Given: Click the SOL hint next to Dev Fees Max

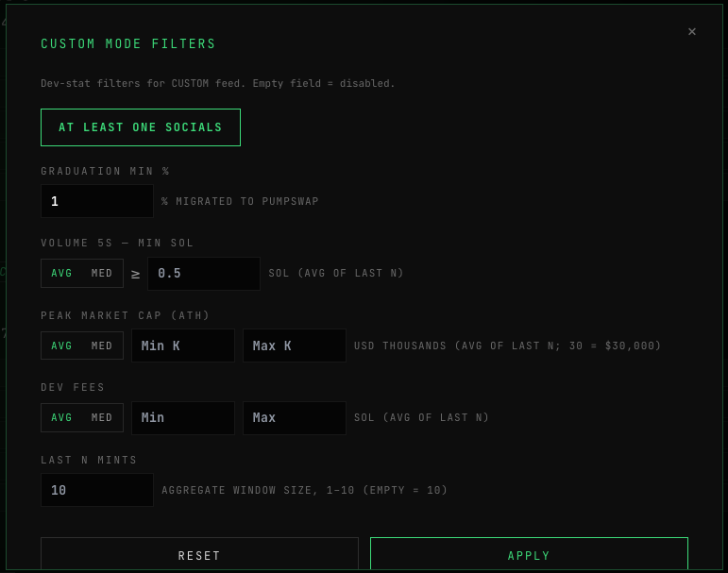Looking at the screenshot, I should pyautogui.click(x=421, y=417).
